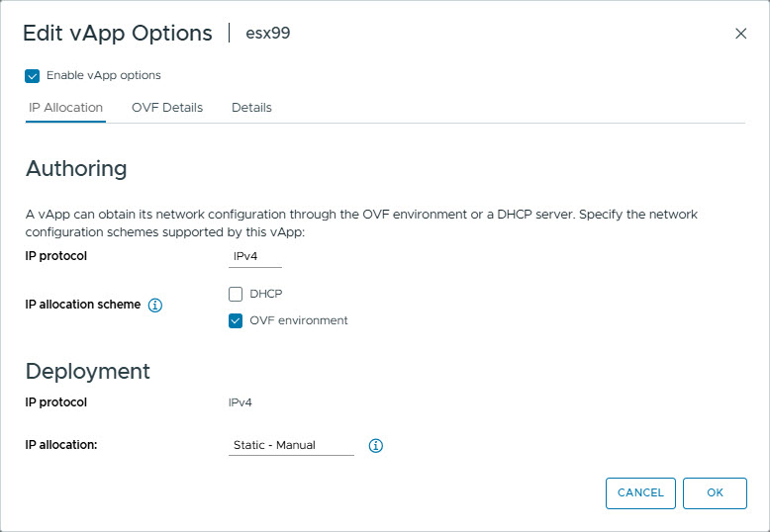Screen dimensions: 770x532
Task: Click the Deployment section heading
Action: coord(88,372)
